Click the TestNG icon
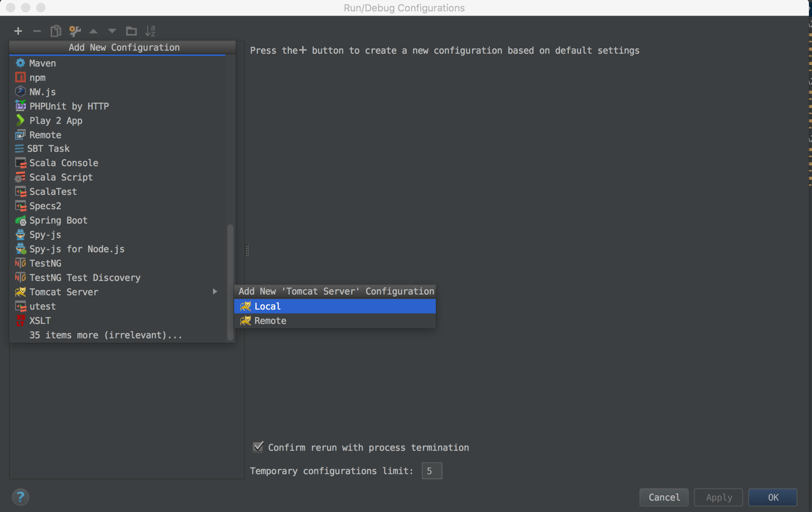 (20, 263)
